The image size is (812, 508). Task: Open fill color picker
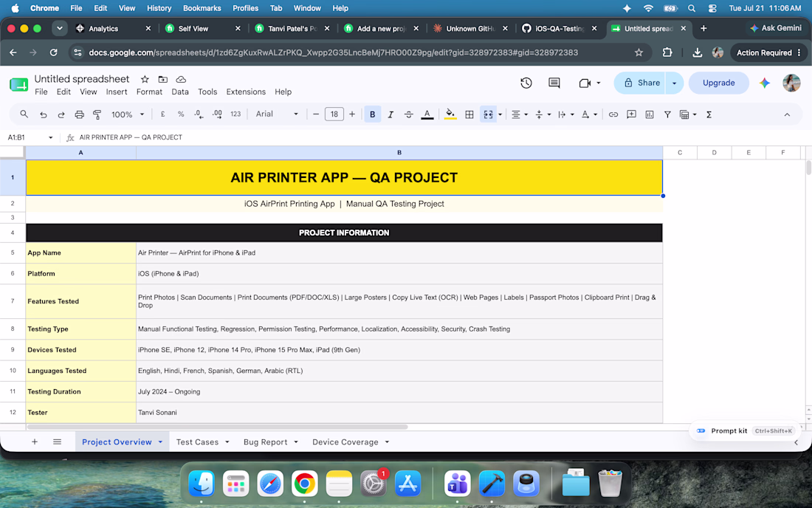(x=450, y=114)
